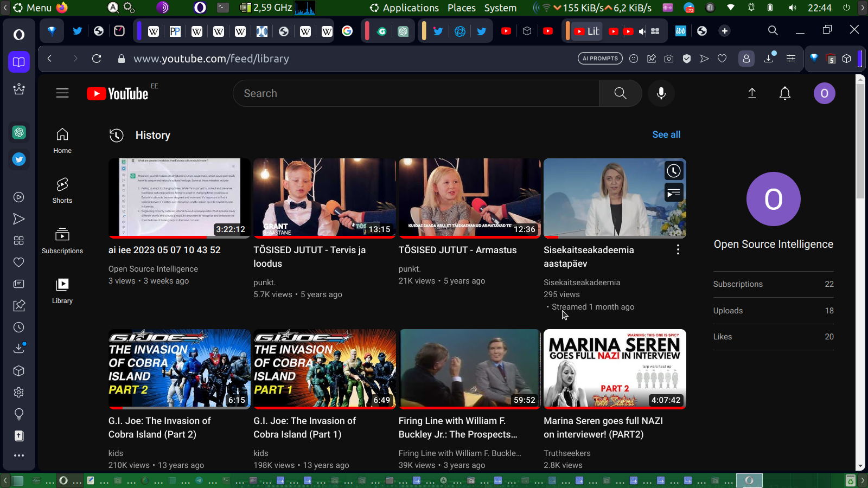Go to Subscriptions in the sidebar
868x488 pixels.
(62, 241)
